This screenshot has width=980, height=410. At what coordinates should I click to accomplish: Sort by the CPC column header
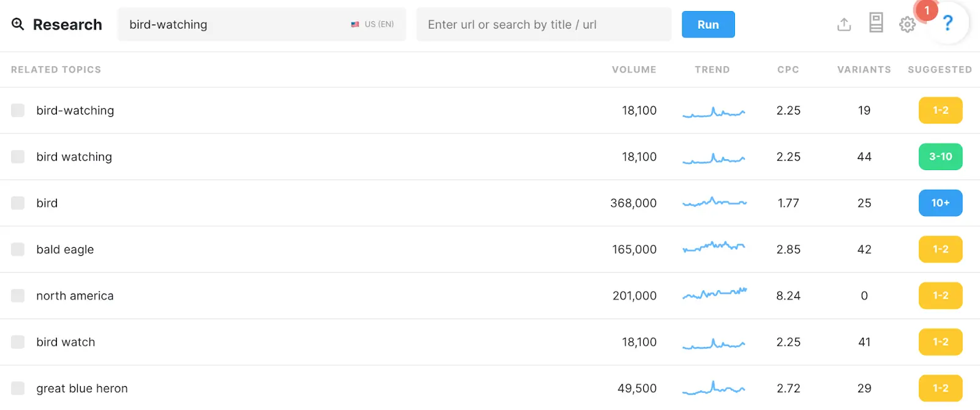pos(788,70)
